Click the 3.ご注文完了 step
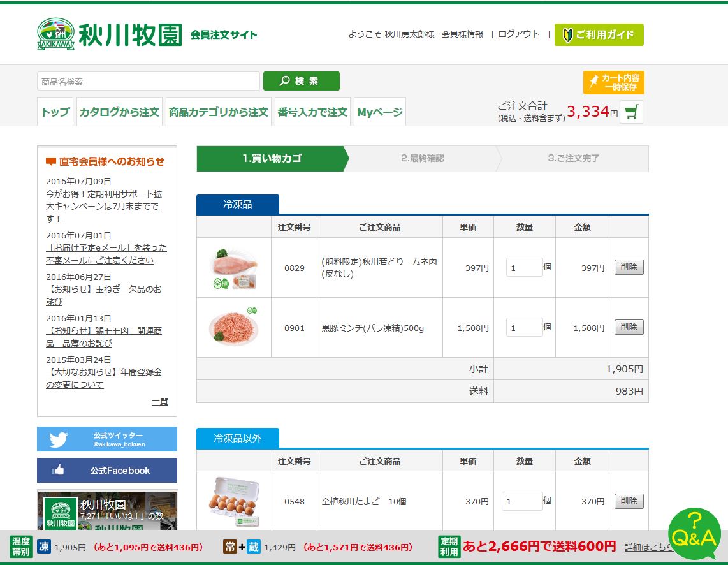This screenshot has height=565, width=728. (x=573, y=158)
